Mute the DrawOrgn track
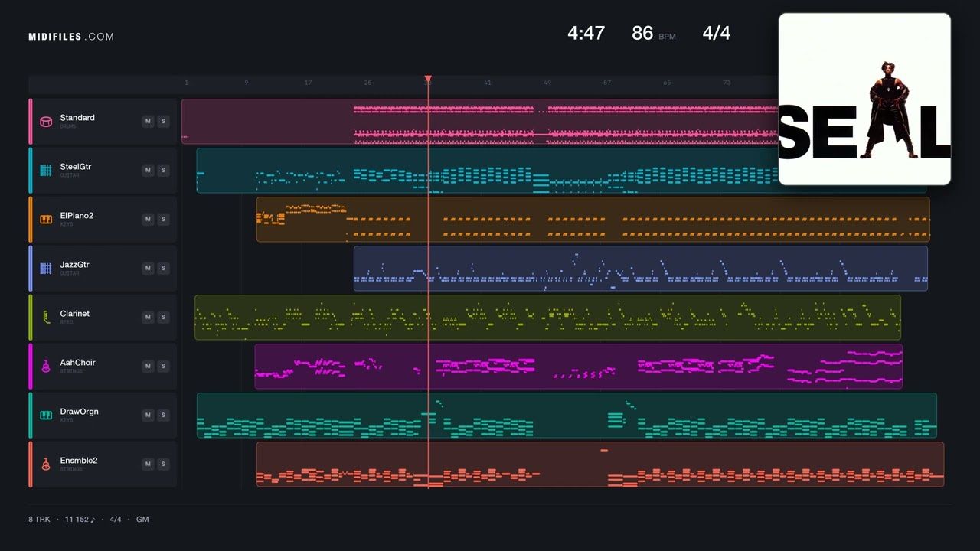 click(x=148, y=415)
